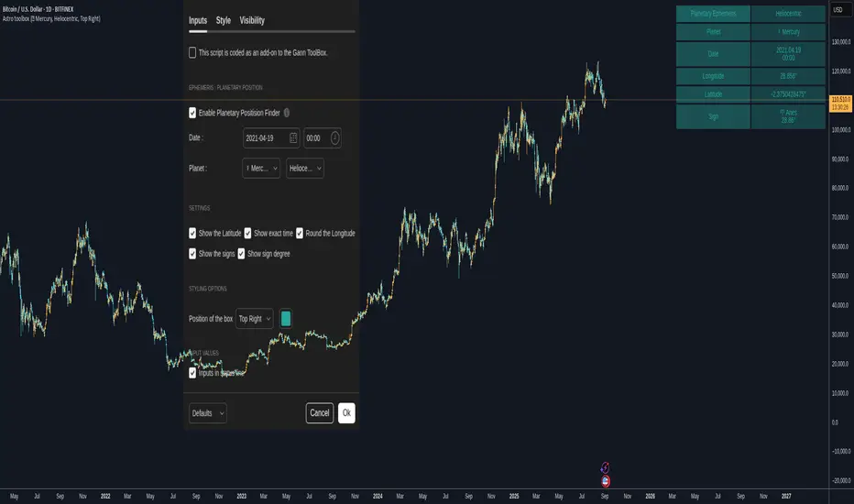
Task: Disable Show exact time option
Action: [x=248, y=234]
